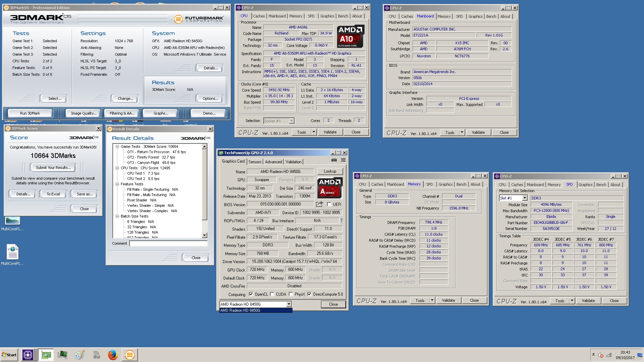Viewport: 644px width, 362px height.
Task: Launch the Paint palette taskbar icon
Action: (x=79, y=355)
